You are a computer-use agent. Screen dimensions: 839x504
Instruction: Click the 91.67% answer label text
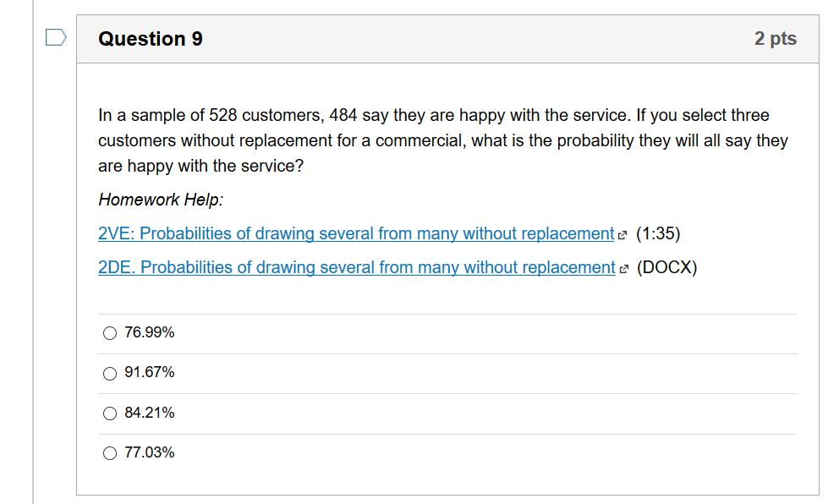pyautogui.click(x=148, y=373)
